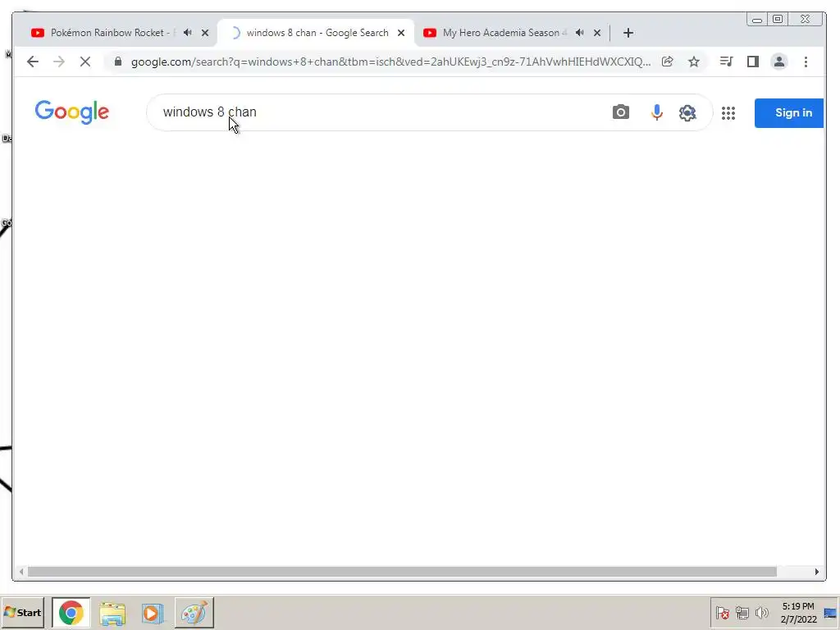Open the volume speaker tray icon
This screenshot has height=630, width=840.
(761, 612)
